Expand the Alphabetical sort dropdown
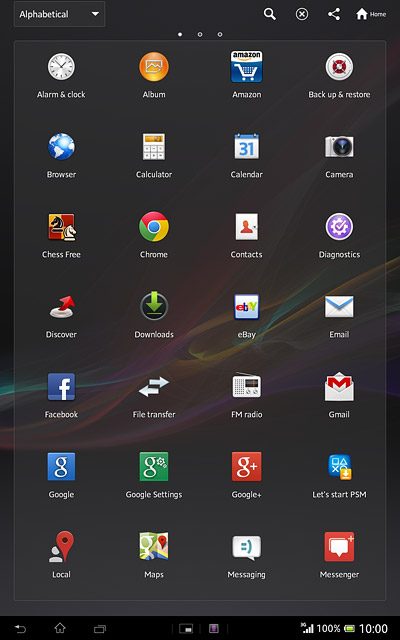The image size is (400, 640). pos(60,14)
